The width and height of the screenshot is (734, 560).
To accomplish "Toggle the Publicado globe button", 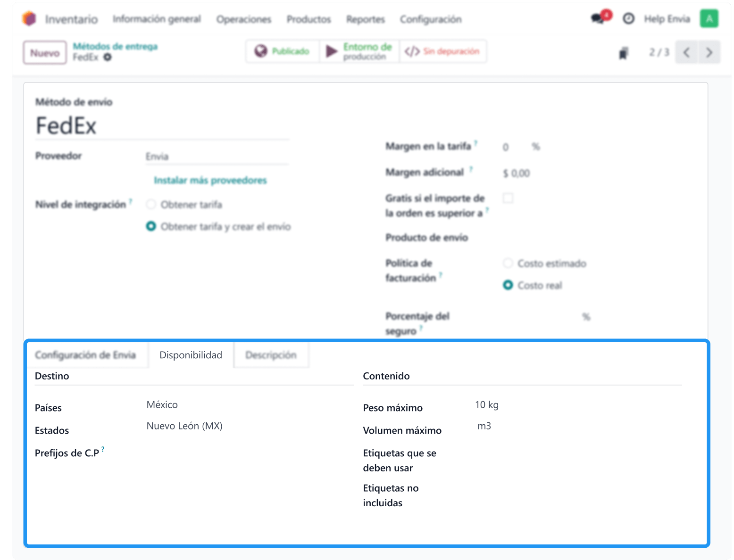I will coord(282,51).
